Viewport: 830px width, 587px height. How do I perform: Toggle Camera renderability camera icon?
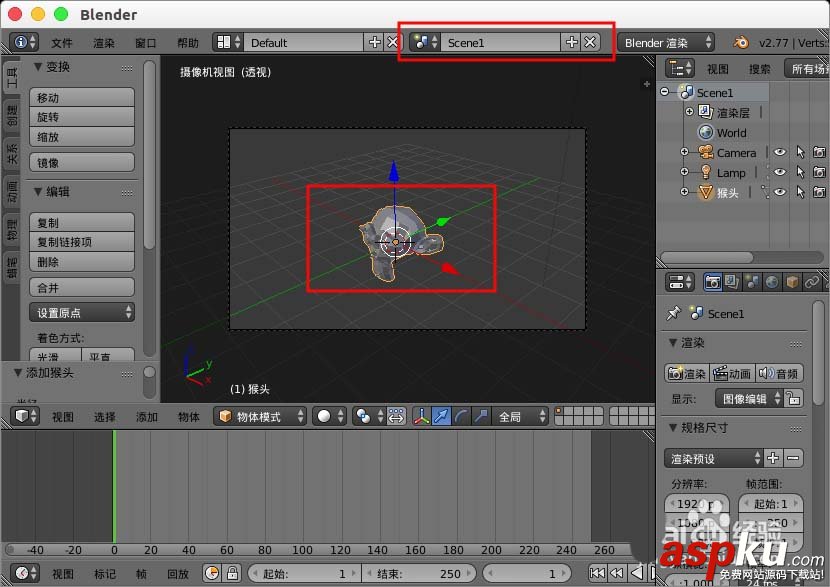[x=819, y=152]
